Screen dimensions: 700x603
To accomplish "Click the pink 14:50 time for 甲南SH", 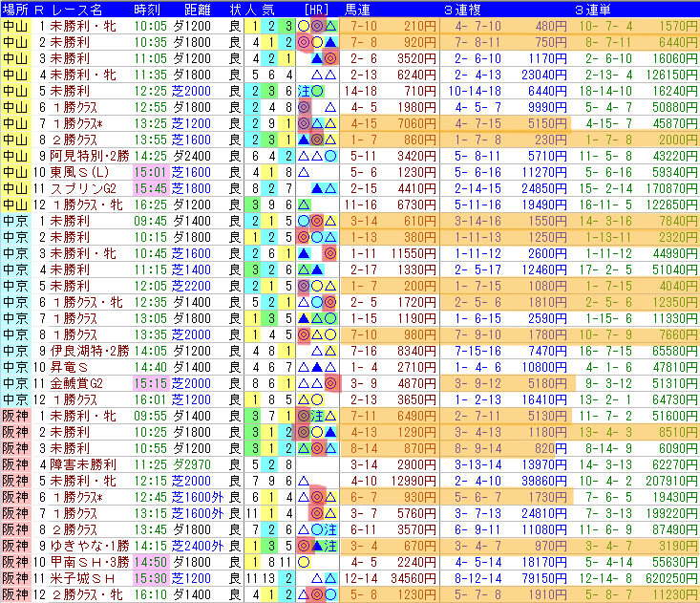I will pyautogui.click(x=150, y=562).
